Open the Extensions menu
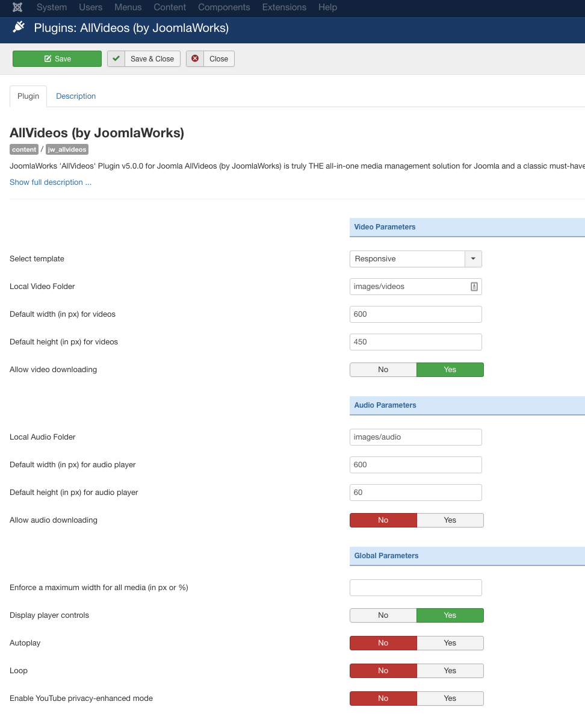The width and height of the screenshot is (585, 728). pyautogui.click(x=284, y=7)
